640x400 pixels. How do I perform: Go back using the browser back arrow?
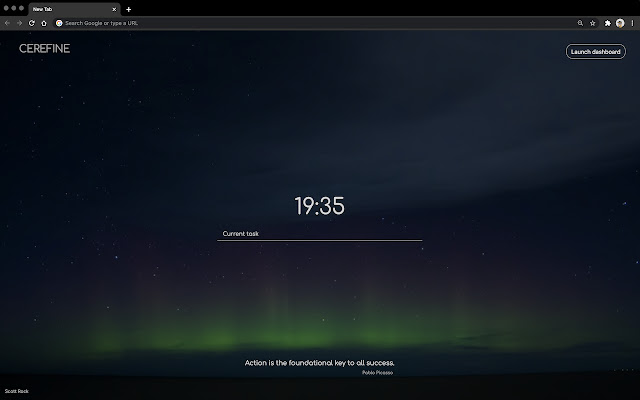pyautogui.click(x=7, y=22)
